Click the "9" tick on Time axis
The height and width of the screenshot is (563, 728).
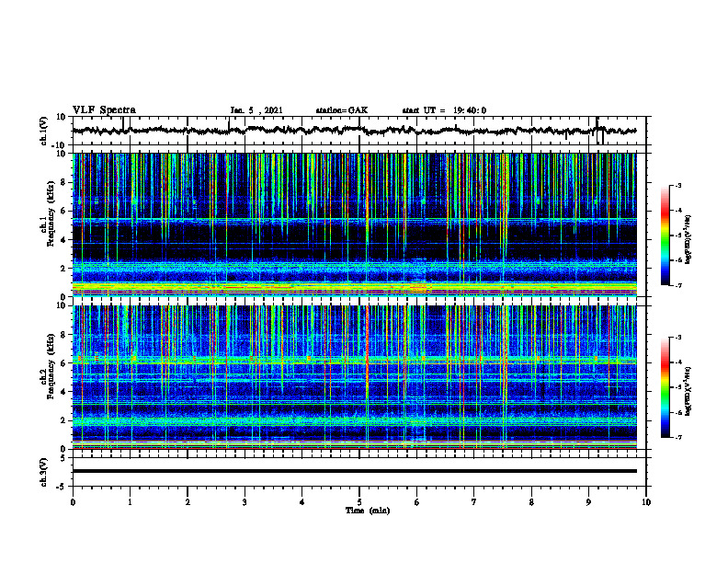(588, 502)
